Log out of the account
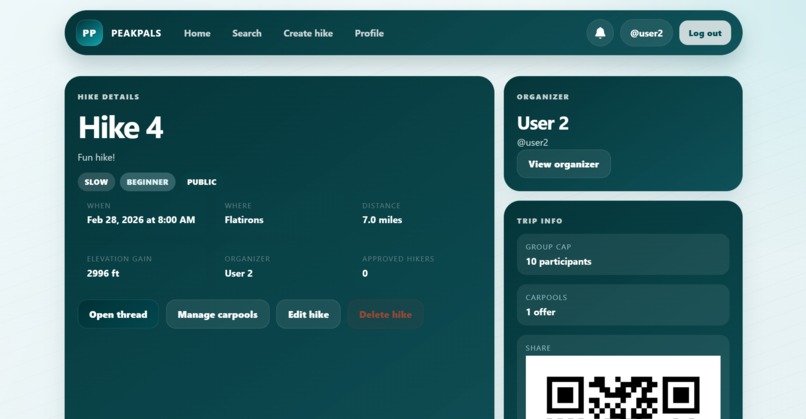This screenshot has height=419, width=806. 705,33
